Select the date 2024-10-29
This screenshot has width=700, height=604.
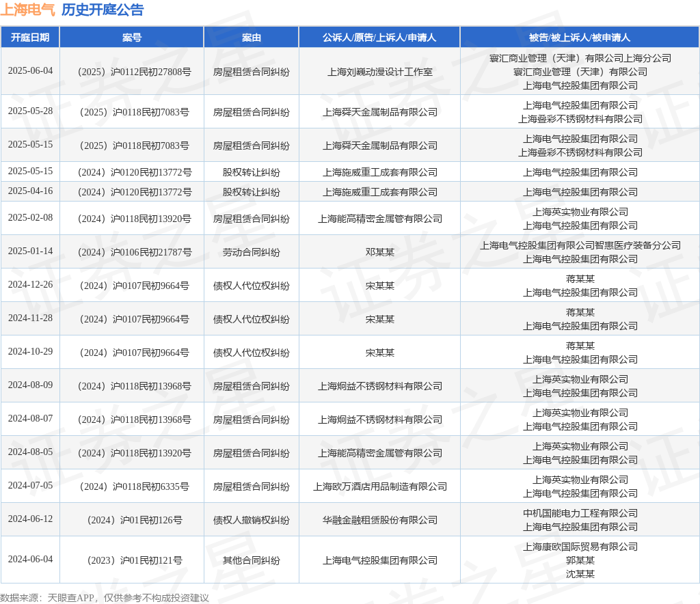pyautogui.click(x=30, y=351)
